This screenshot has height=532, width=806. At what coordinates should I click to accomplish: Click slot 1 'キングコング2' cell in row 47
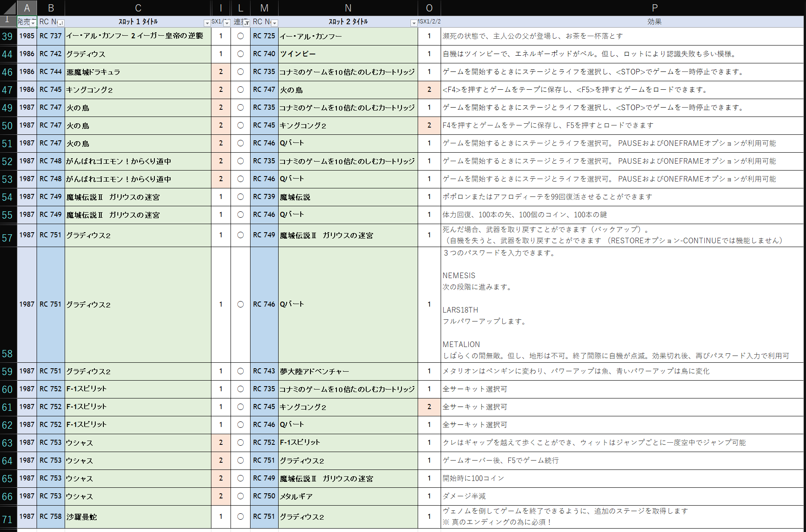[x=138, y=90]
